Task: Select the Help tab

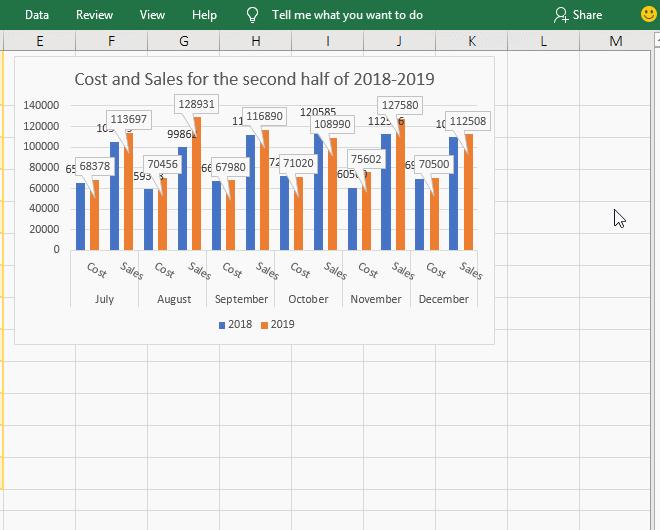Action: [x=204, y=15]
